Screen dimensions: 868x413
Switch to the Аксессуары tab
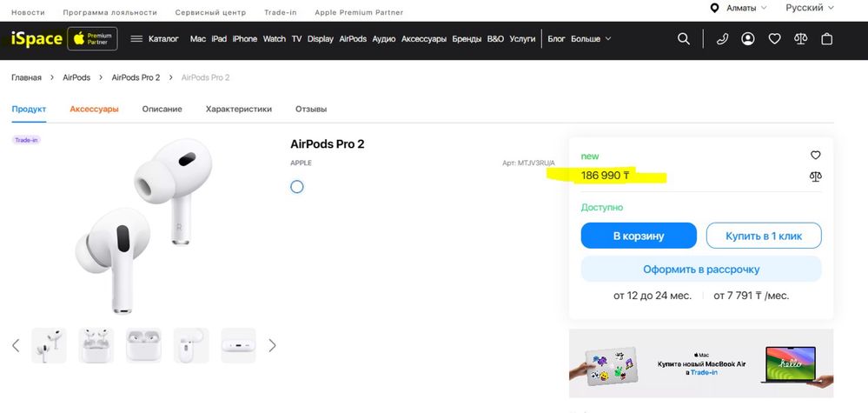click(94, 109)
